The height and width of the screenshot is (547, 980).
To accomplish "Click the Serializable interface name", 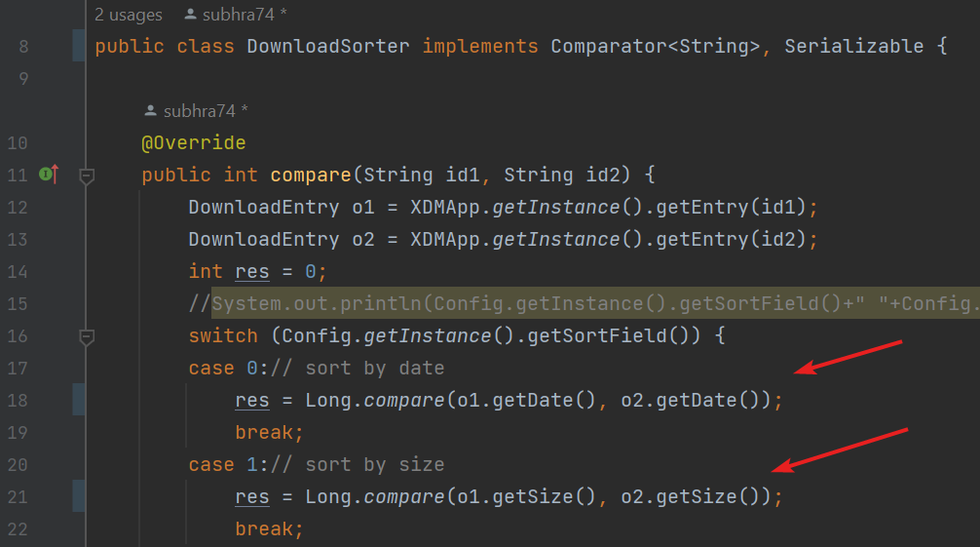I will (853, 46).
